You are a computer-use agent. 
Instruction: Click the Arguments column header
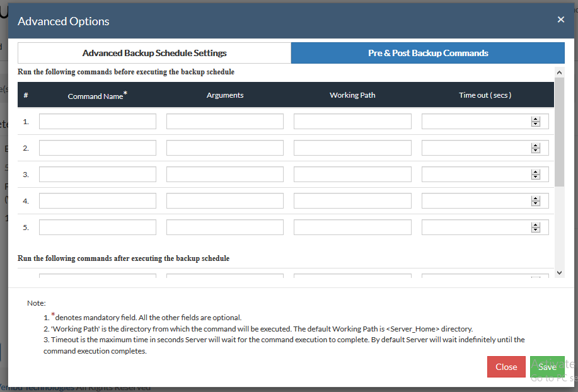pyautogui.click(x=225, y=95)
